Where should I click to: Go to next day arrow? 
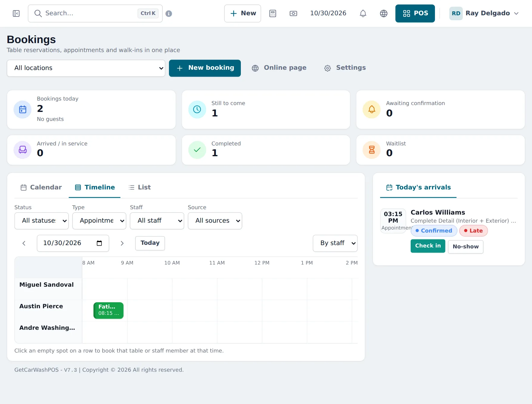pos(122,243)
